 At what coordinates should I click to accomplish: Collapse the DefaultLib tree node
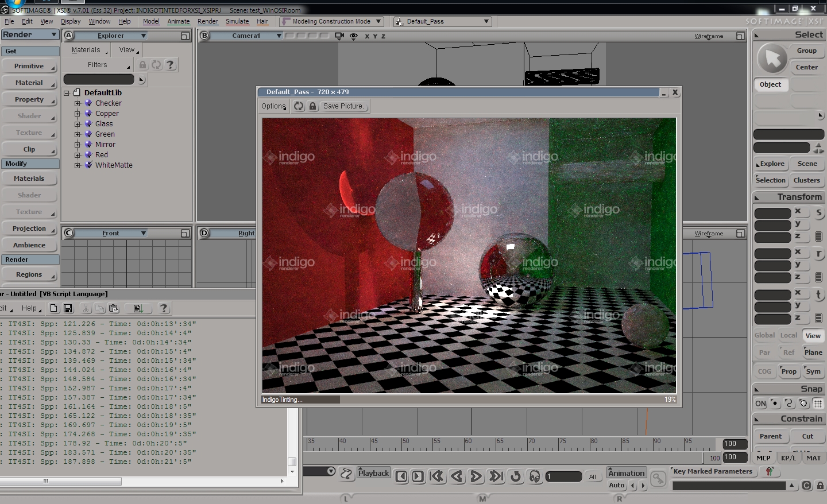coord(67,92)
